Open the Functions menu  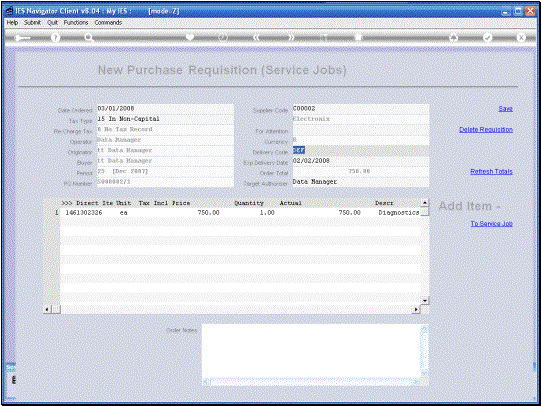[76, 22]
